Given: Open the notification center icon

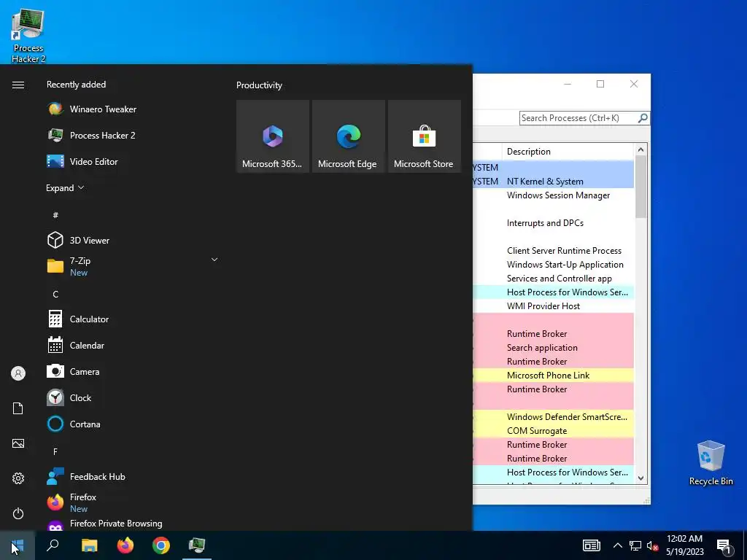Looking at the screenshot, I should pos(724,547).
